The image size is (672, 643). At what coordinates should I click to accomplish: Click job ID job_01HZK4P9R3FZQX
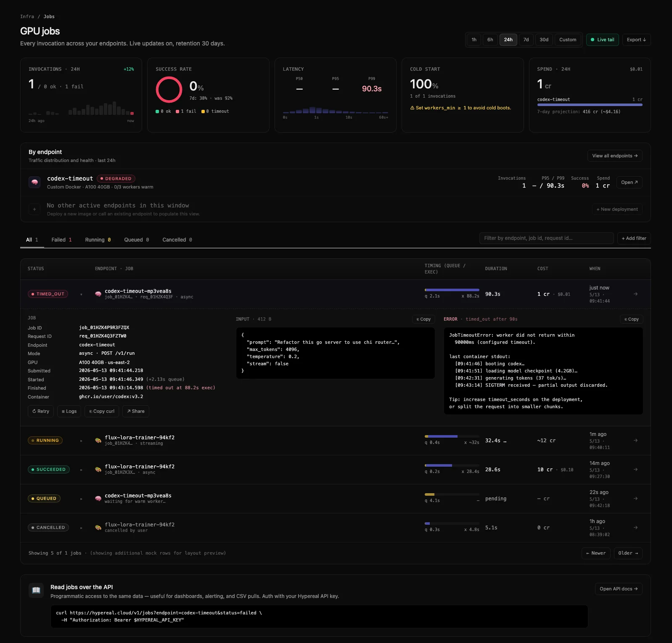point(104,327)
